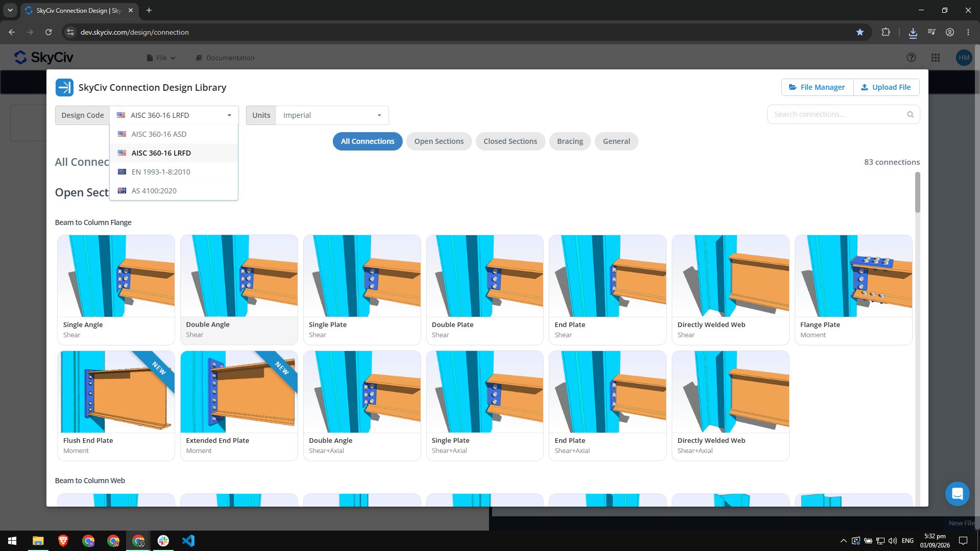Switch to All Connections filter
The height and width of the screenshot is (551, 980).
point(367,141)
